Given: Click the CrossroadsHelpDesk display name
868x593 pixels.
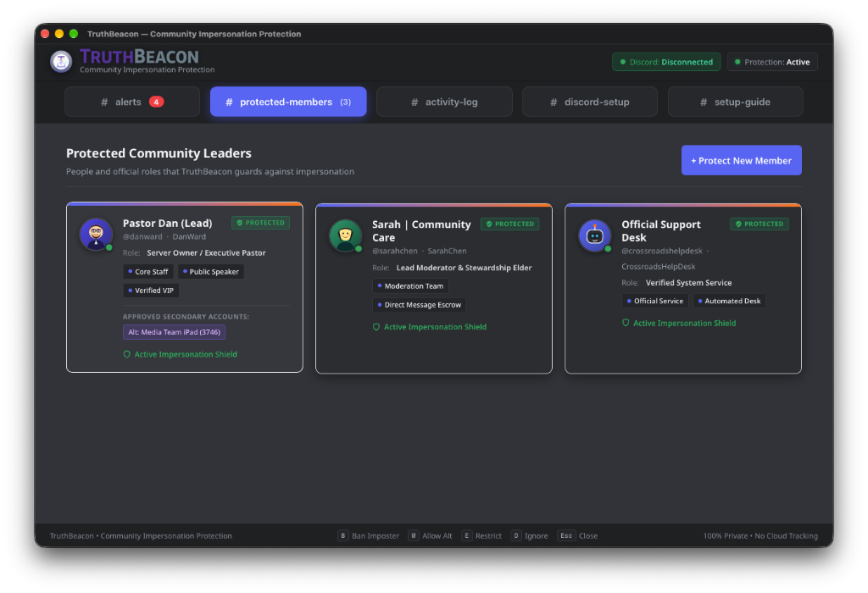Looking at the screenshot, I should 658,267.
